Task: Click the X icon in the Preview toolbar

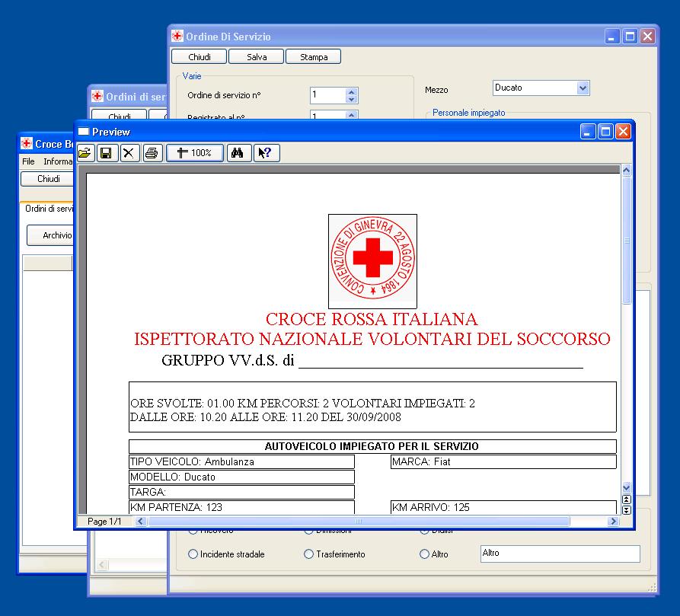Action: pos(129,153)
